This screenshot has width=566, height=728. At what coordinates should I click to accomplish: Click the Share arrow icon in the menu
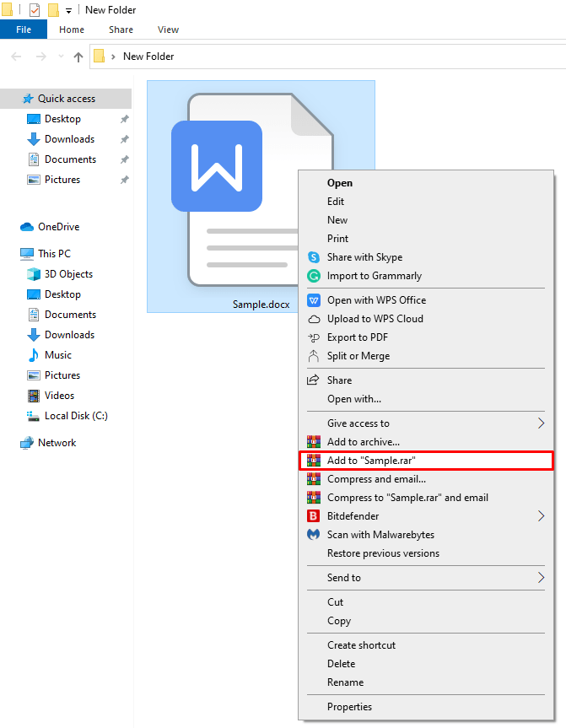(314, 380)
